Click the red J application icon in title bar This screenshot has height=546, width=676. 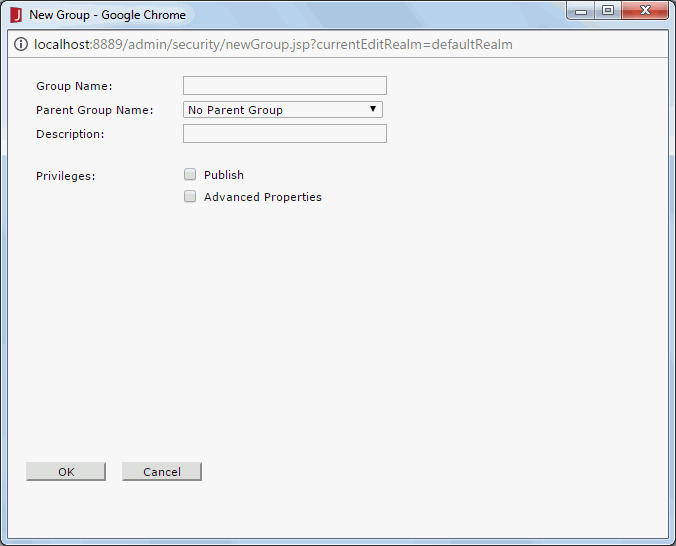16,15
